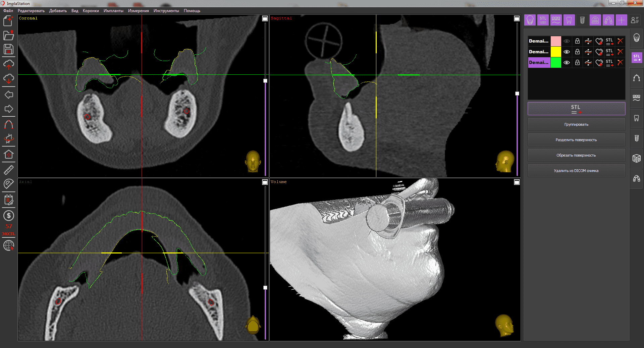Select the panoramic curve tool
This screenshot has height=348, width=644.
(8, 125)
